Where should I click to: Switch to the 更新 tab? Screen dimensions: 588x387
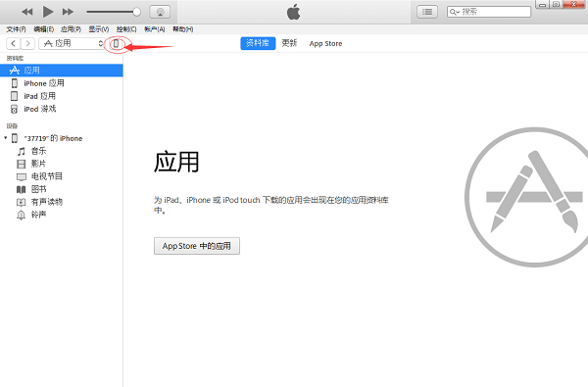click(289, 43)
